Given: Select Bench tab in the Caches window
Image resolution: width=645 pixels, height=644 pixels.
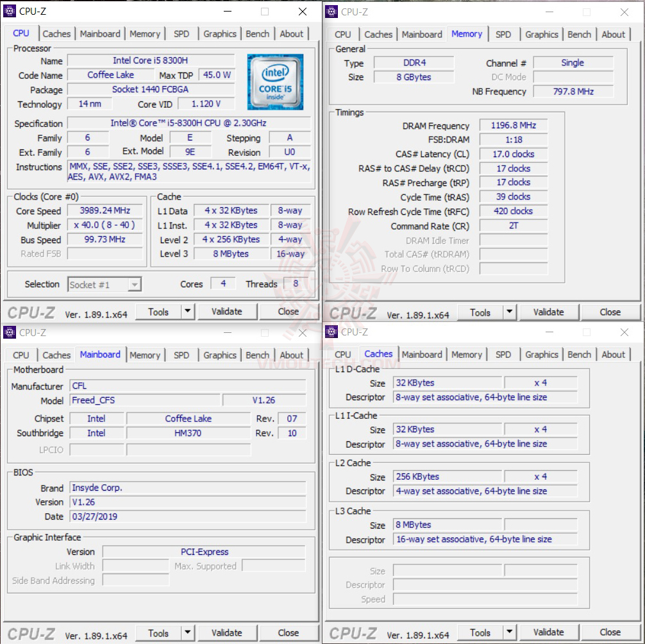Looking at the screenshot, I should point(579,355).
